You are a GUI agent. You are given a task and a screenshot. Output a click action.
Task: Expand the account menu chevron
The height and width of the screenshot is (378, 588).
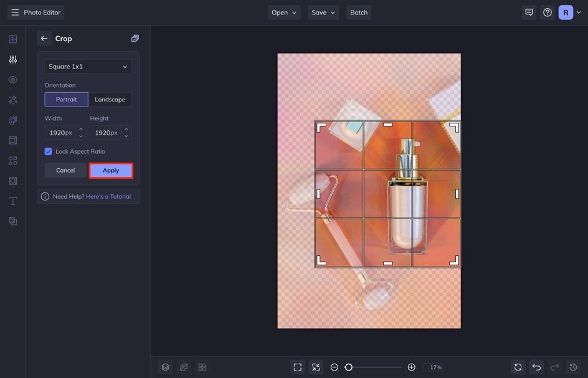pos(579,12)
